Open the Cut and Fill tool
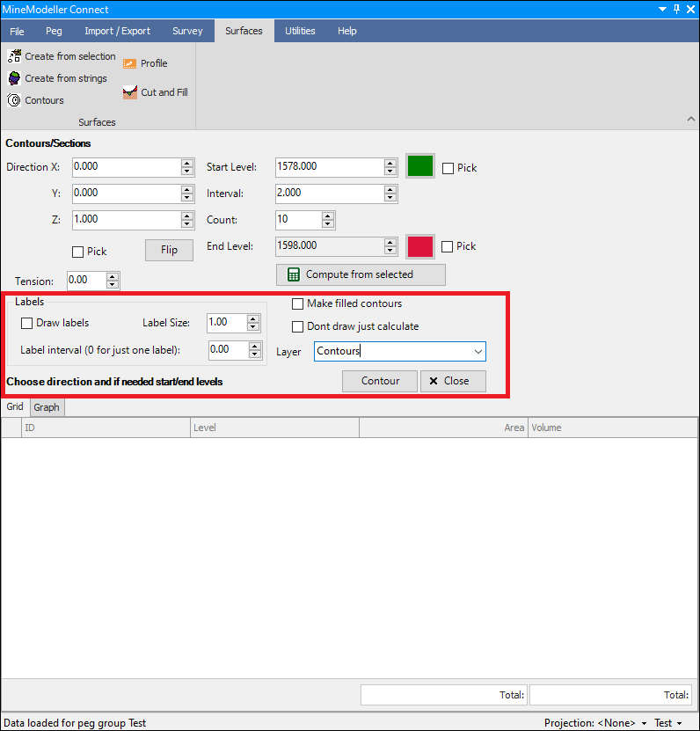This screenshot has width=700, height=731. [130, 92]
